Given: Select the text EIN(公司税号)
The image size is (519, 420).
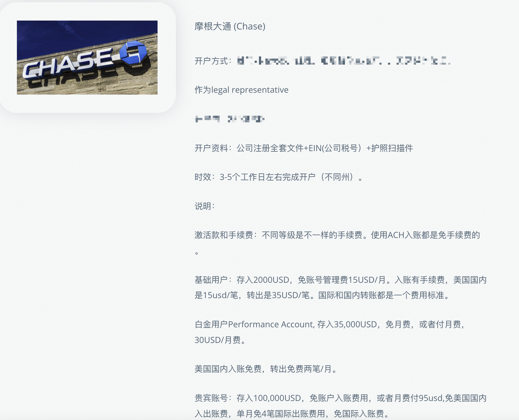Looking at the screenshot, I should click(335, 148).
